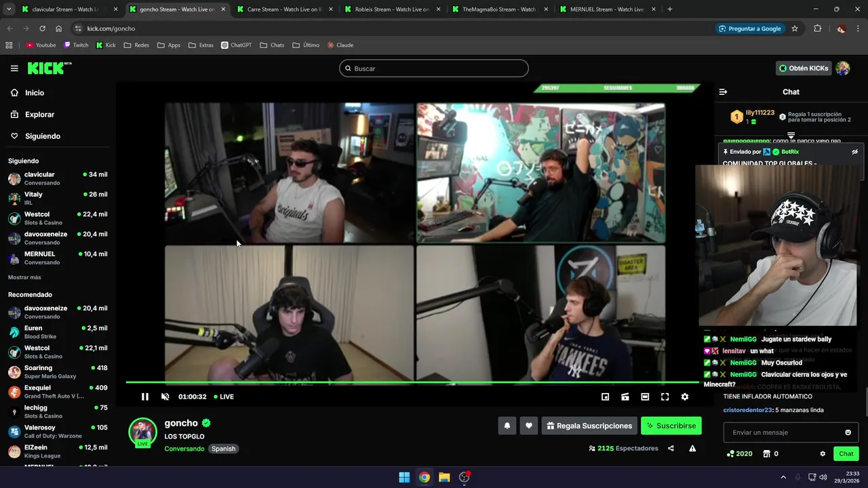Click the browser home button
The image size is (868, 488).
pos(59,28)
